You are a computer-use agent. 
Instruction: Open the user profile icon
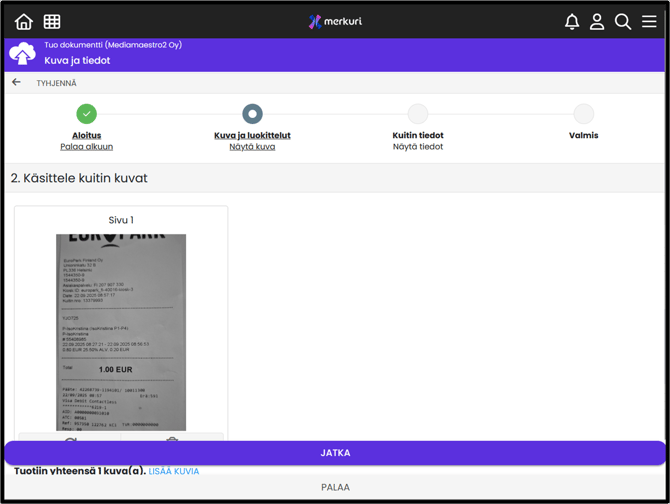pos(597,21)
